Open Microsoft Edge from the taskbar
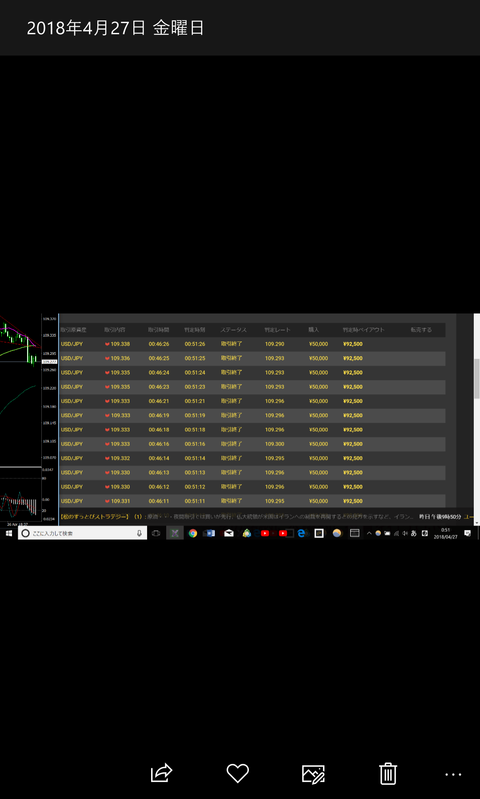480x799 pixels. pyautogui.click(x=301, y=533)
